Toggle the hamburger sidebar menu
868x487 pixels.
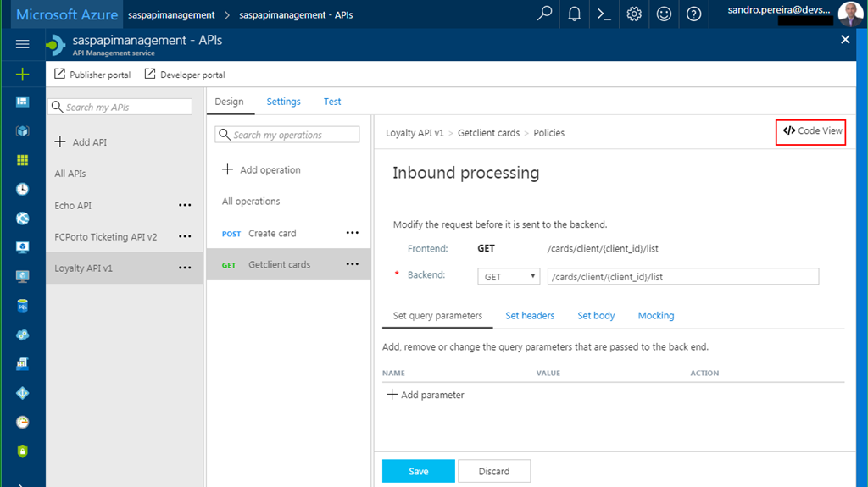[x=23, y=44]
